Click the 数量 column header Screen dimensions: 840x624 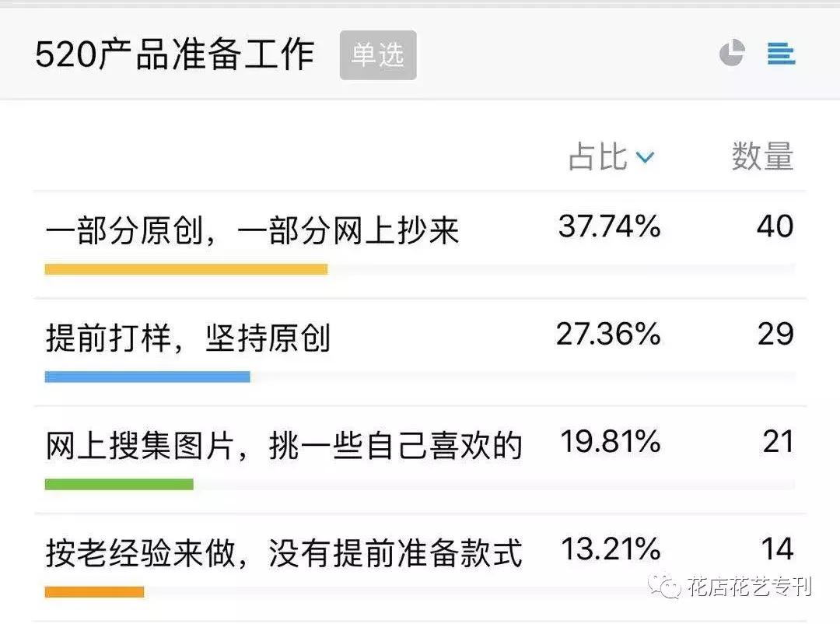761,157
